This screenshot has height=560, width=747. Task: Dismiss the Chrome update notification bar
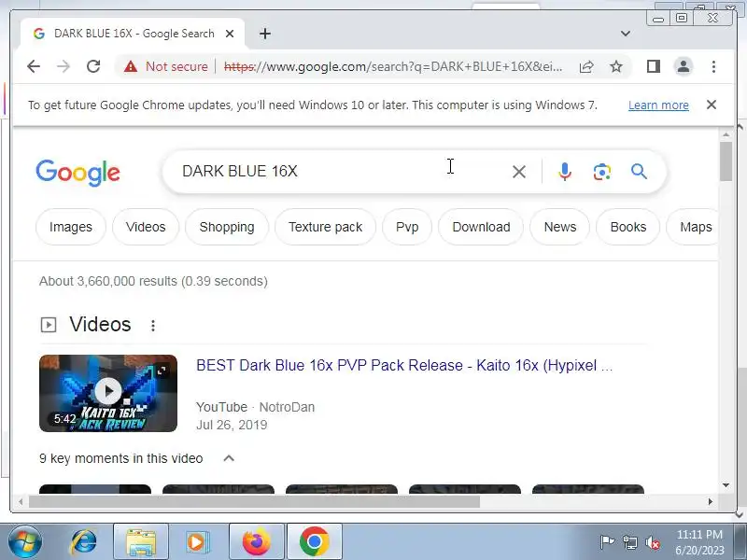click(712, 105)
